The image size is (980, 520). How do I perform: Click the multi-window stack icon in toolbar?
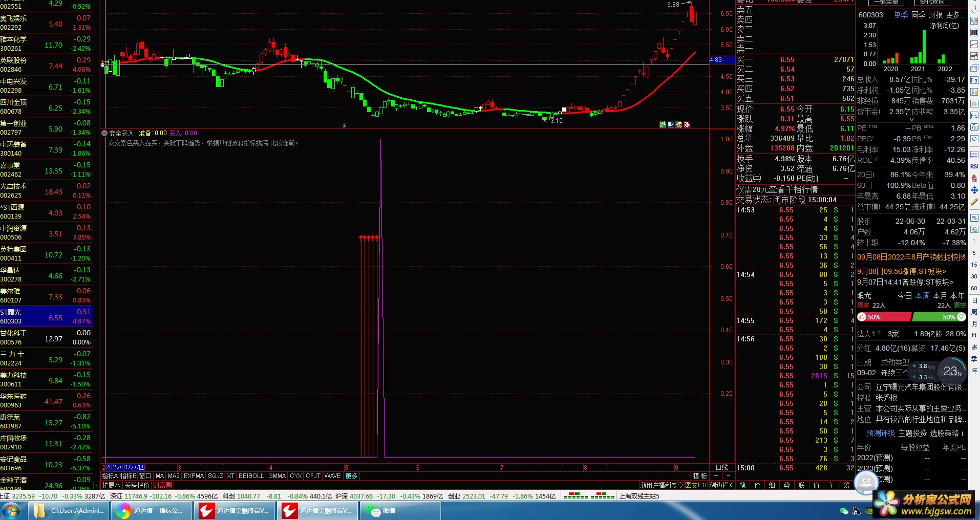point(974,69)
